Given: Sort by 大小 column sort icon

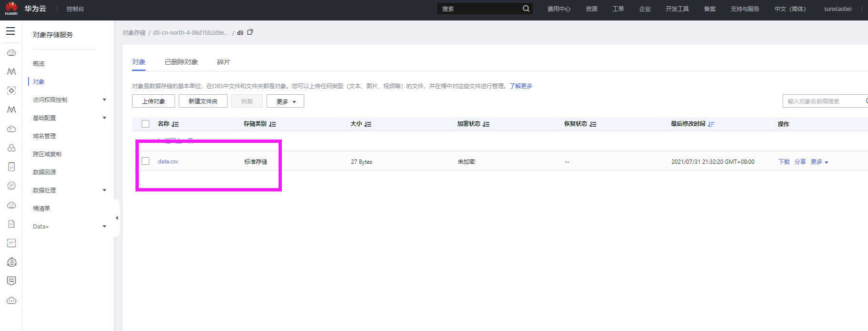Looking at the screenshot, I should tap(368, 124).
